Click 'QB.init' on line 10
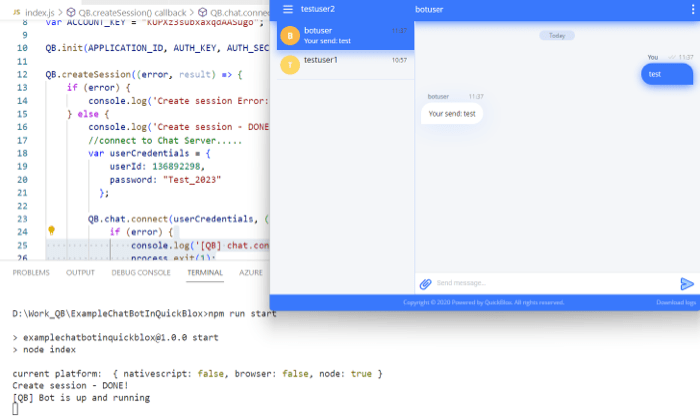 (x=64, y=48)
